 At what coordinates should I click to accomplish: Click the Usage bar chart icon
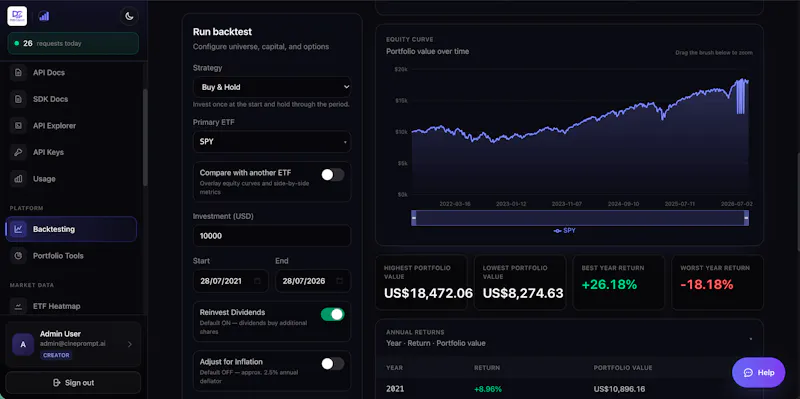pyautogui.click(x=18, y=179)
